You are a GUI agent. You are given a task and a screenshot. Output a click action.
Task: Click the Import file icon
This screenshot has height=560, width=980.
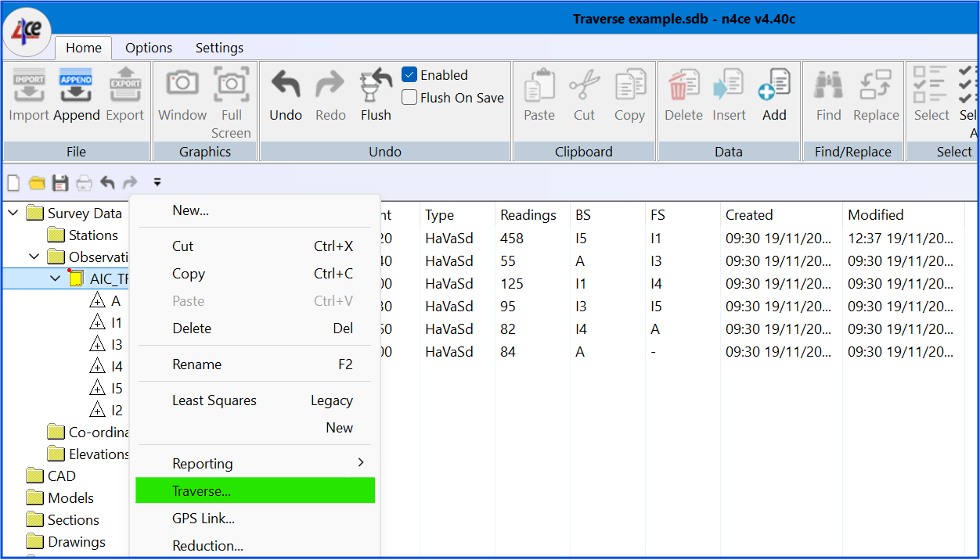29,85
